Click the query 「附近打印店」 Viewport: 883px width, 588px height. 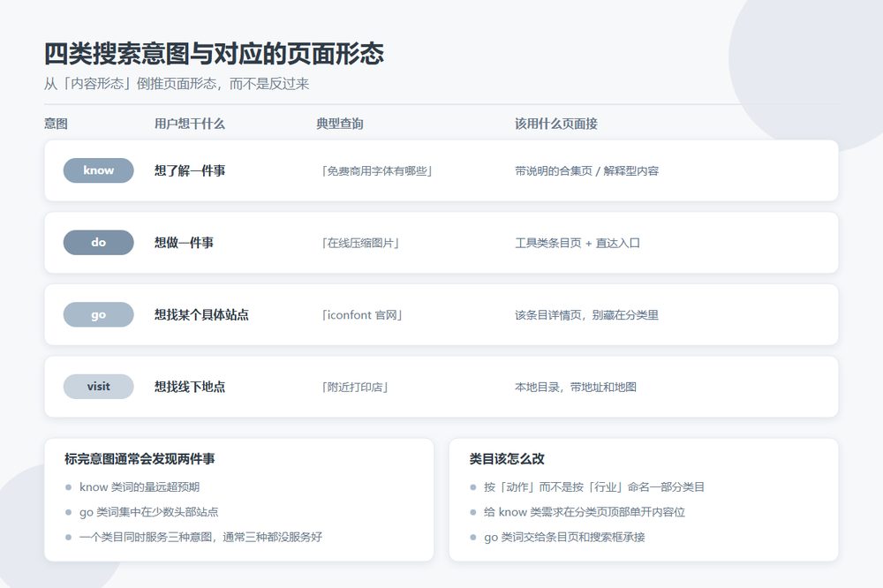click(354, 388)
